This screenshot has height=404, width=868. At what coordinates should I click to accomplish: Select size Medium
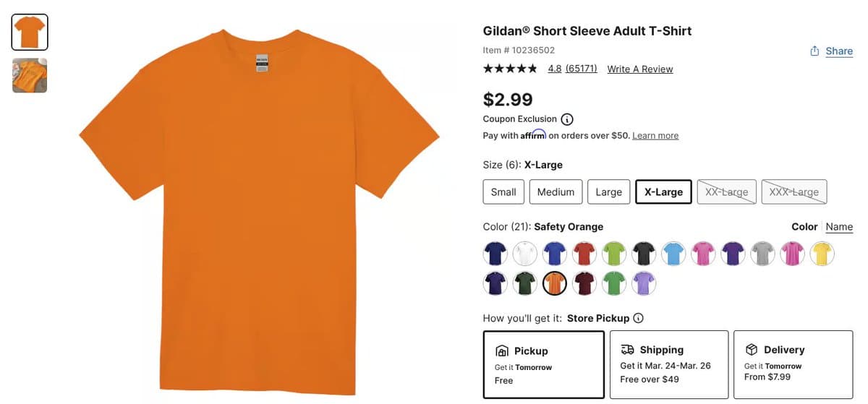[x=556, y=192]
